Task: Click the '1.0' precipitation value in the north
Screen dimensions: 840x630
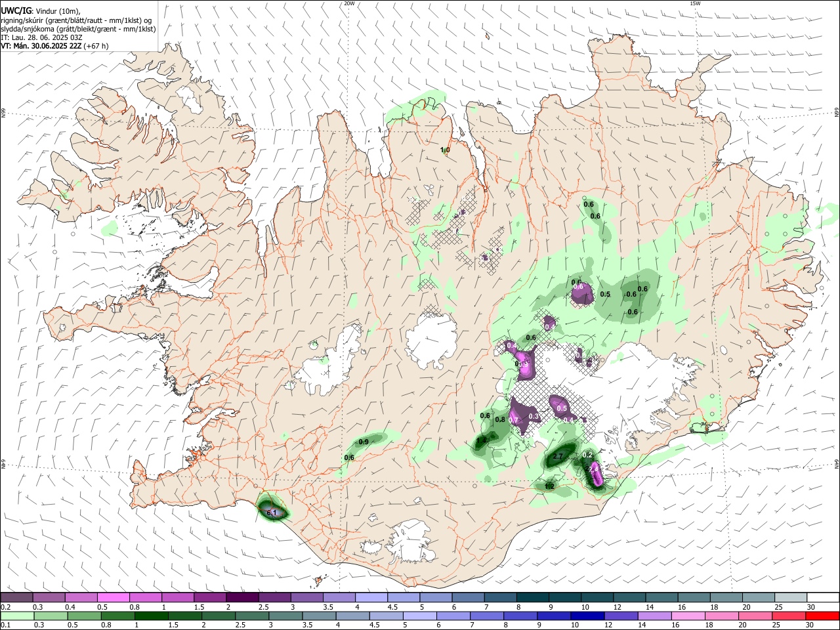Action: 445,150
